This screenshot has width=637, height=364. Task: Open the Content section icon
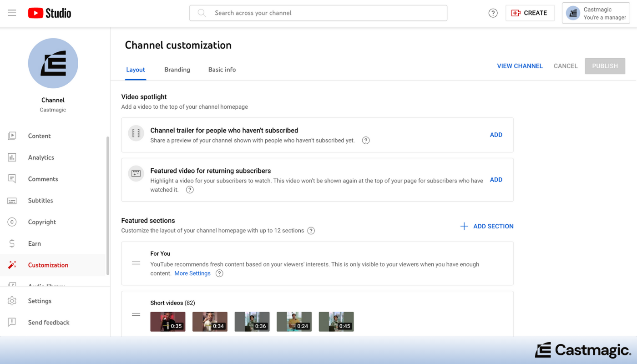coord(12,136)
